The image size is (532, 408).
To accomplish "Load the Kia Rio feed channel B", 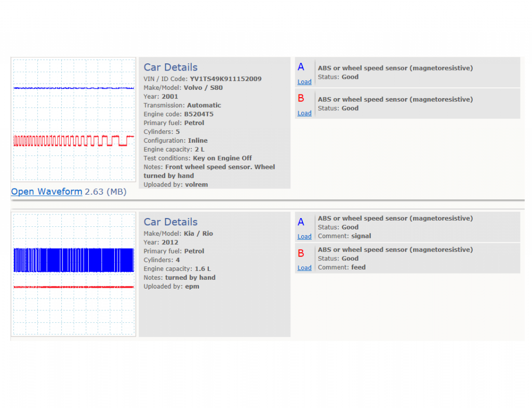I will [x=304, y=268].
